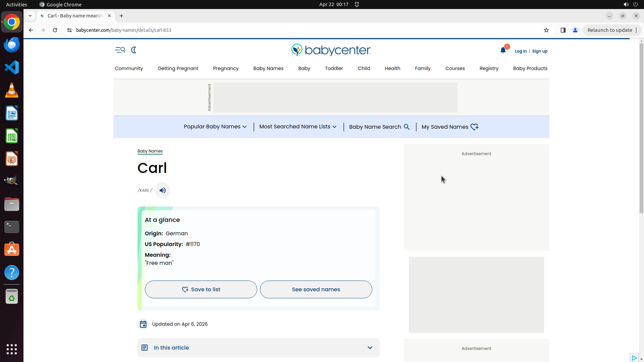Expand Popular Baby Names dropdown
This screenshot has height=362, width=644.
pos(215,127)
